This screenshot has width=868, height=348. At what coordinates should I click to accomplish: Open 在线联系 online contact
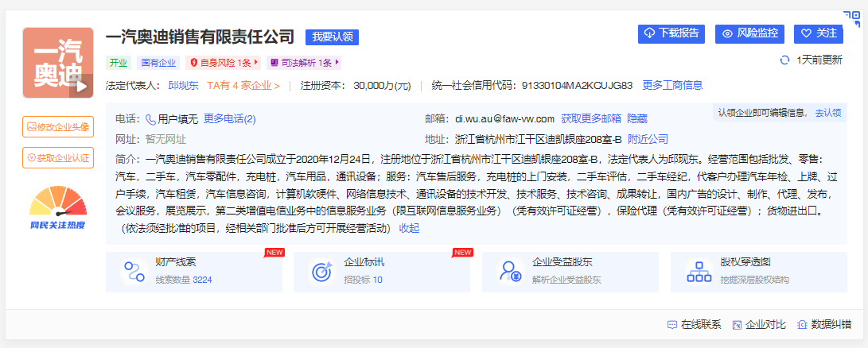[x=695, y=325]
